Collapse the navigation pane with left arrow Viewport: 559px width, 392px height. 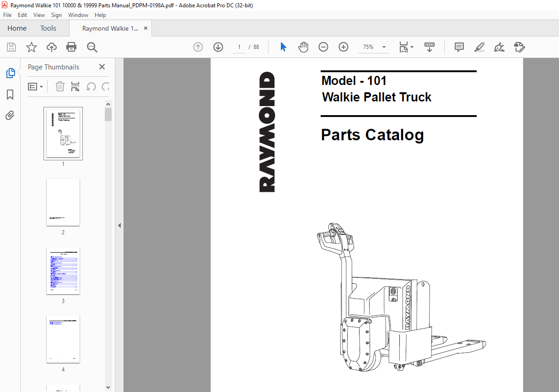pos(119,225)
